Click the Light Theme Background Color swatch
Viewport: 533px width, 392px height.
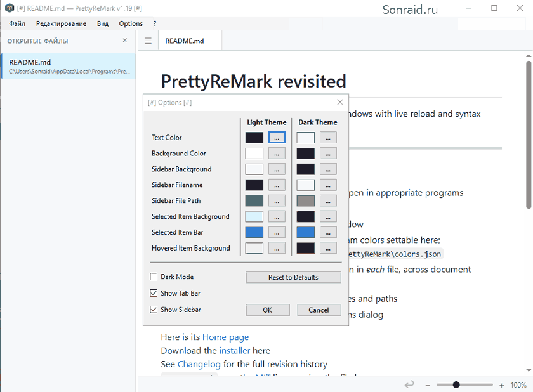point(254,154)
